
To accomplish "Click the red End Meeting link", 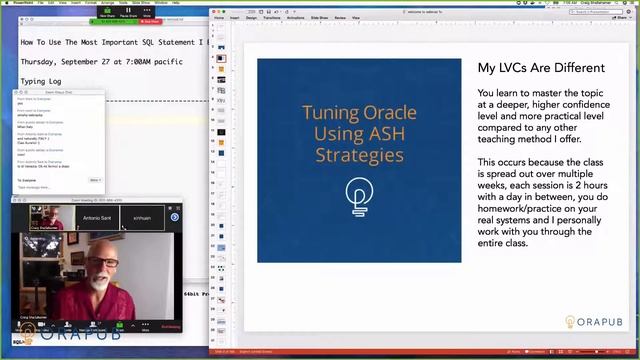I will pyautogui.click(x=171, y=327).
